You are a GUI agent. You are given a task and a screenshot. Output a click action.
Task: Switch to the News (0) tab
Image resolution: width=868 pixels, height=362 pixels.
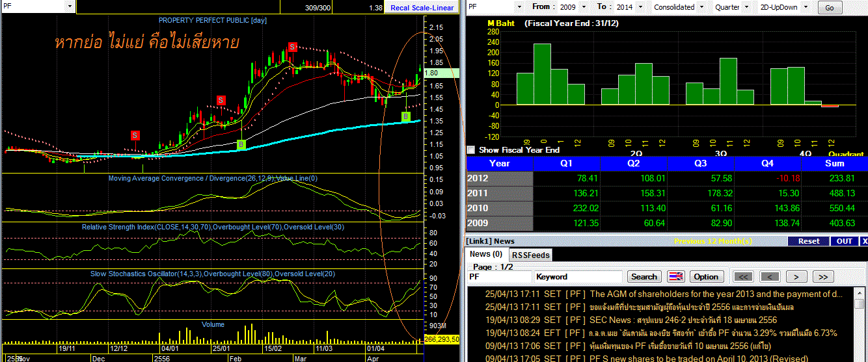[x=486, y=254]
